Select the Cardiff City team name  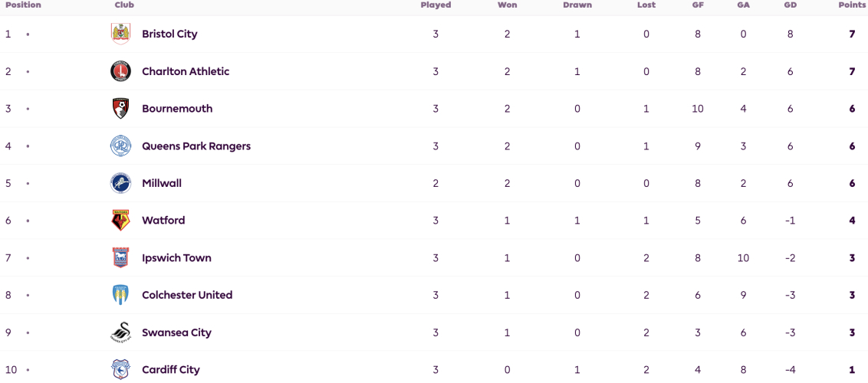170,370
